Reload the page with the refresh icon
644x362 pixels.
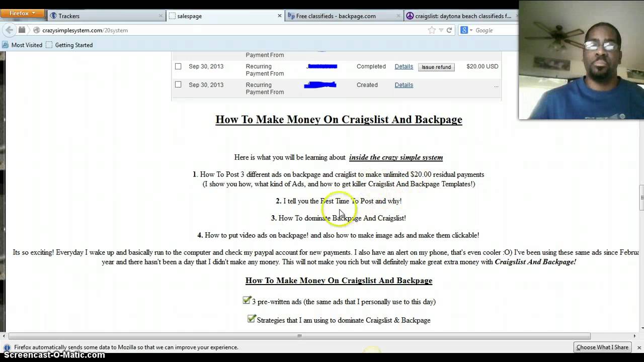(x=449, y=30)
